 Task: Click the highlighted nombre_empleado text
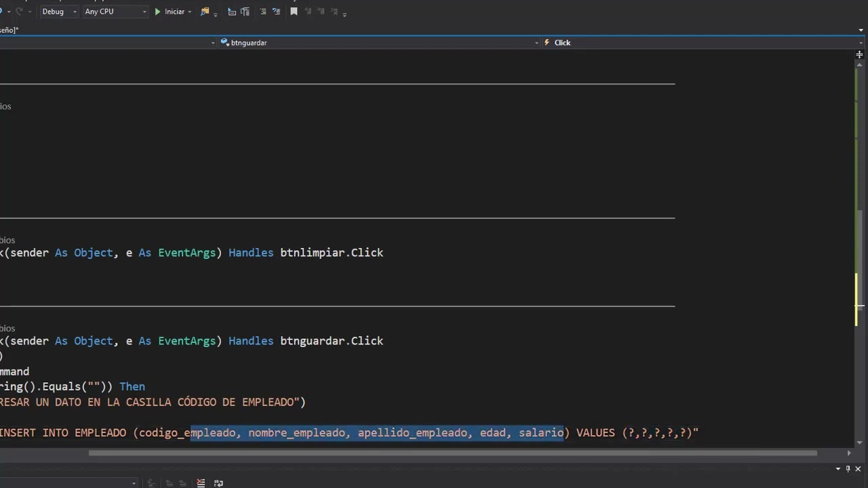tap(296, 432)
